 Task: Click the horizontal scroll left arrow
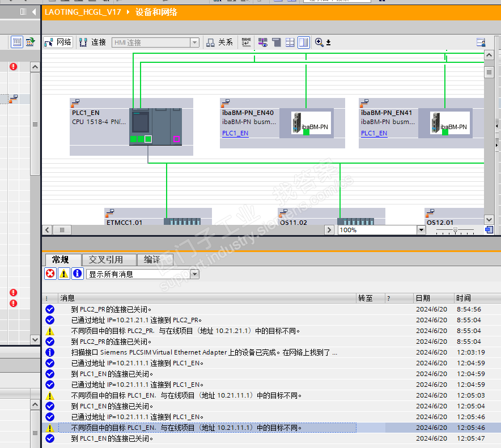pos(47,230)
